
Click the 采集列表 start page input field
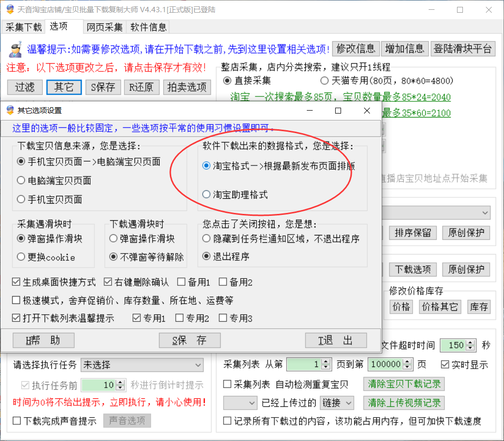[303, 364]
